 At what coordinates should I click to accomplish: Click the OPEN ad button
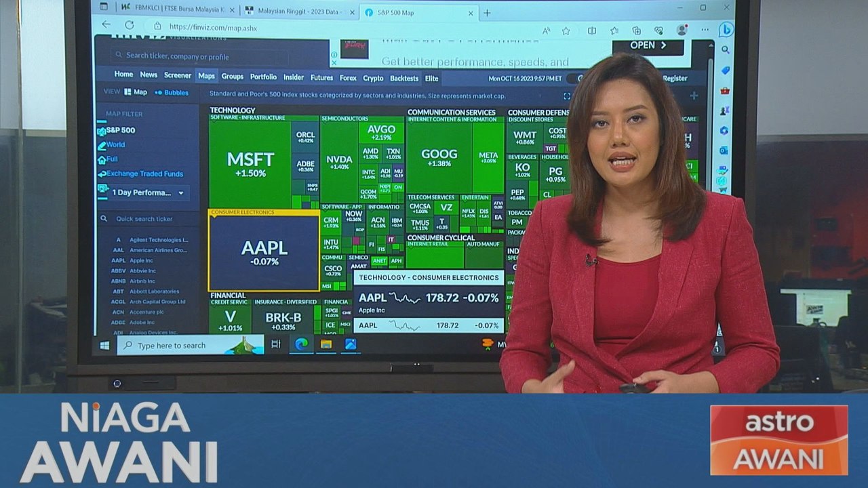click(648, 46)
